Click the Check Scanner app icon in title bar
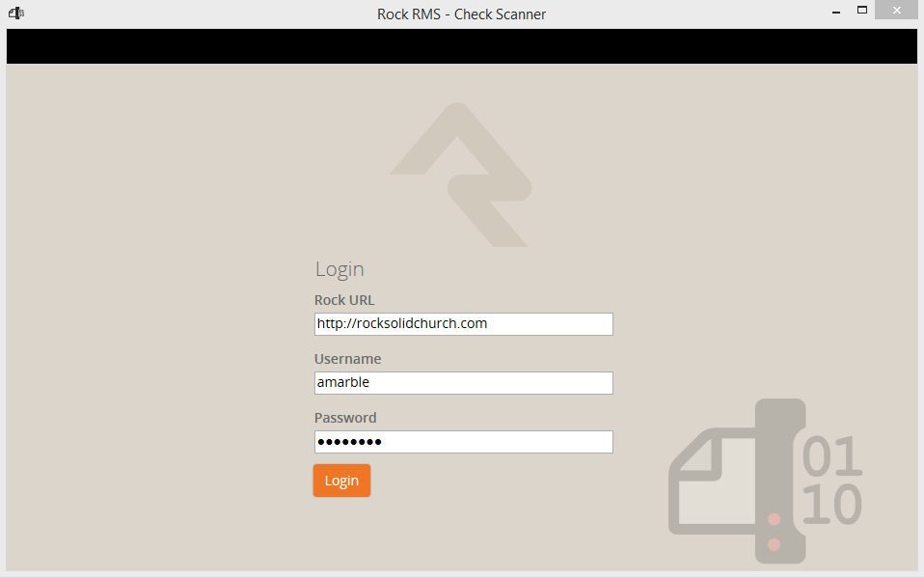Viewport: 924px width, 578px height. pos(15,13)
